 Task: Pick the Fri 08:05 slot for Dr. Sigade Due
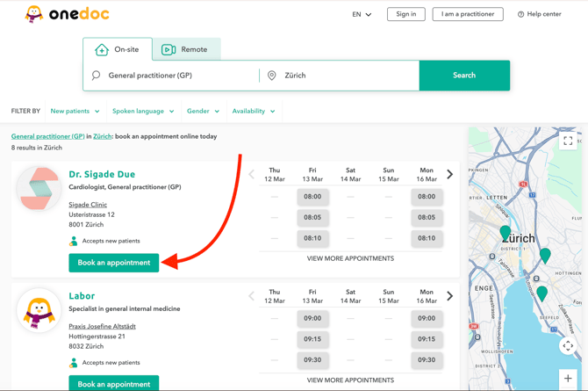point(312,217)
